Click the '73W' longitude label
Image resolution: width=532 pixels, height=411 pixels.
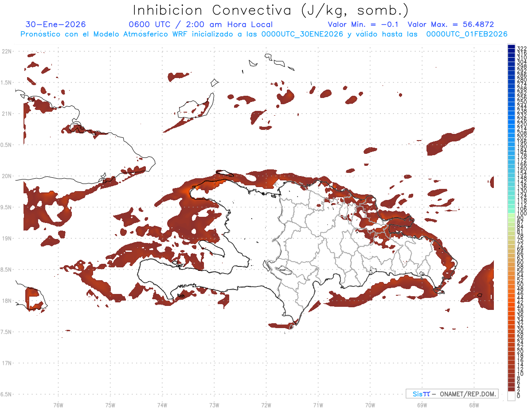(x=214, y=405)
